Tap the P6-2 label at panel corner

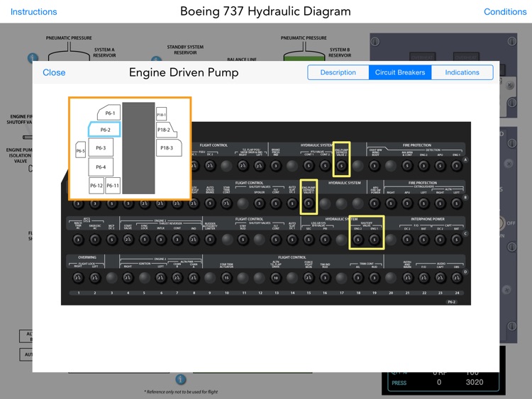(x=452, y=302)
